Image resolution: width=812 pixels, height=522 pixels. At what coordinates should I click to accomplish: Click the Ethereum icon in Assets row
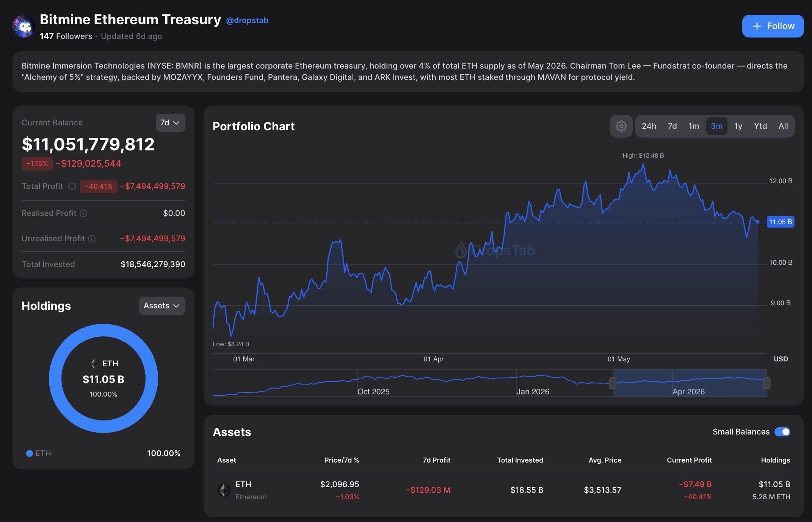224,490
